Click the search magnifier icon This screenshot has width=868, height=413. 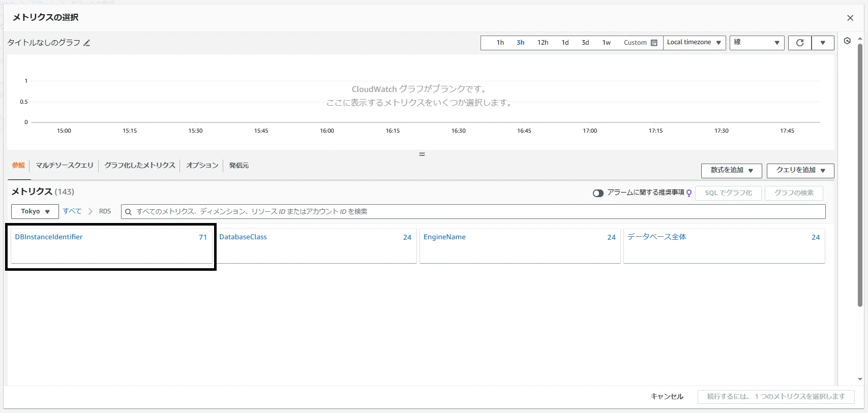point(128,212)
